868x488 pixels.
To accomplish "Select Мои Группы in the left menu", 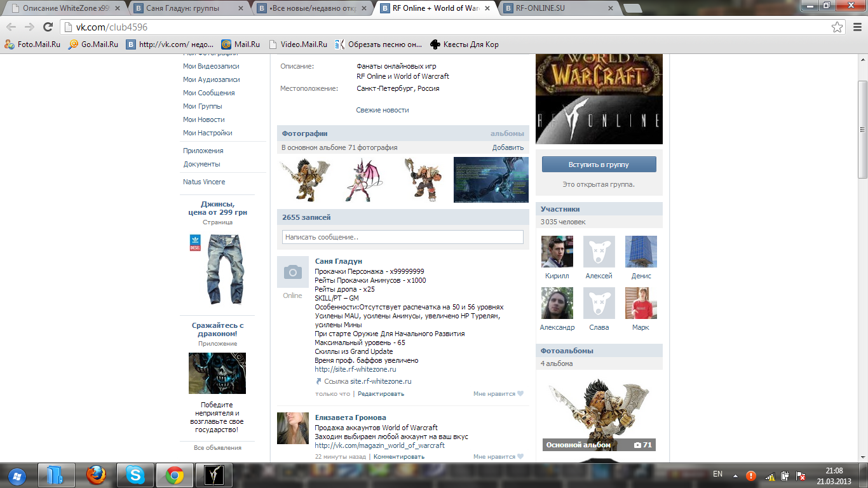I will (x=203, y=106).
